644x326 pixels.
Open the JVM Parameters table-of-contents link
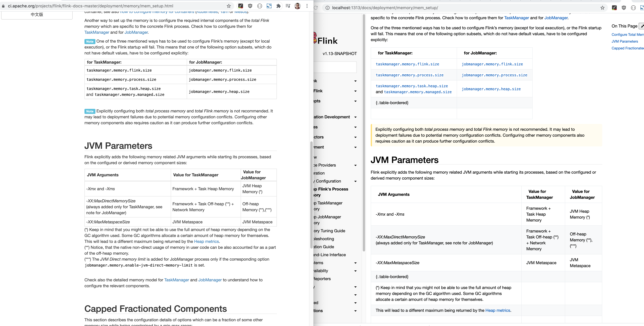tap(624, 41)
